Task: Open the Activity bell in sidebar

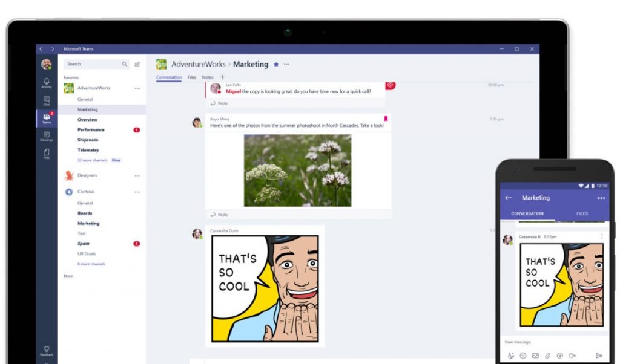Action: pyautogui.click(x=46, y=83)
